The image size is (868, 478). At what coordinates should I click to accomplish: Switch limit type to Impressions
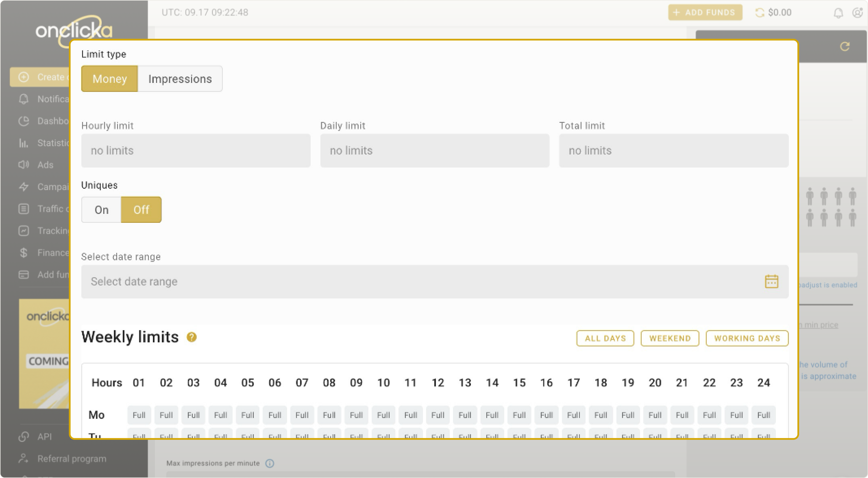pos(180,79)
